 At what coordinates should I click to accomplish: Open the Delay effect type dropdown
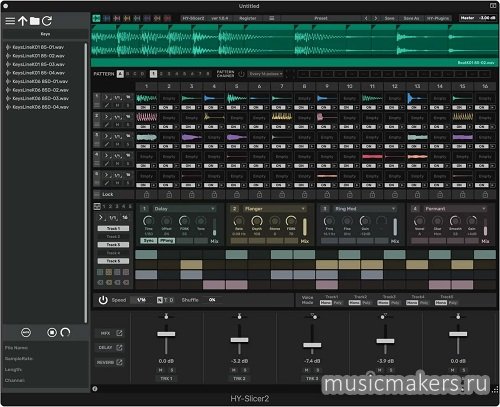pos(184,209)
